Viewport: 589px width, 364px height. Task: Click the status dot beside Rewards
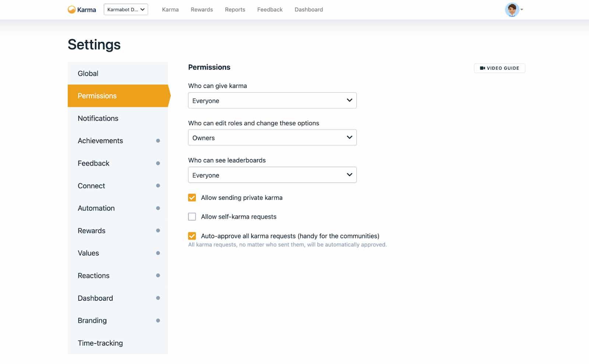tap(158, 231)
